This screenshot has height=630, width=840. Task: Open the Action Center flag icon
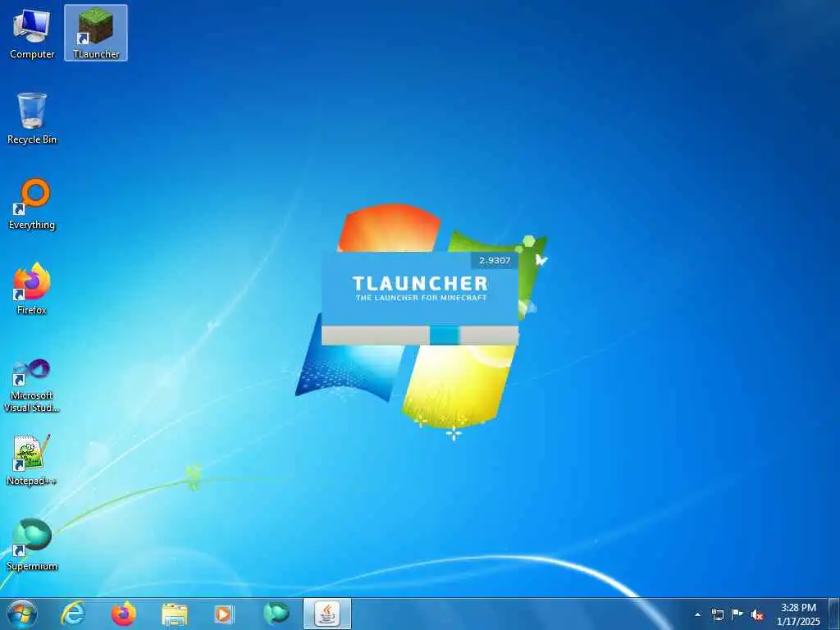point(737,614)
